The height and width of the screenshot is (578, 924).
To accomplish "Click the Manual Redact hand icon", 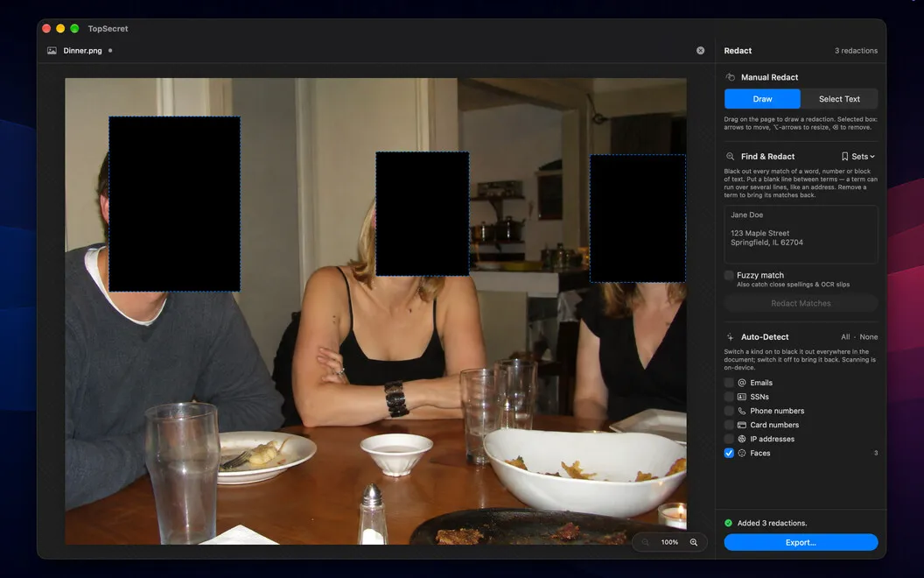I will coord(730,77).
